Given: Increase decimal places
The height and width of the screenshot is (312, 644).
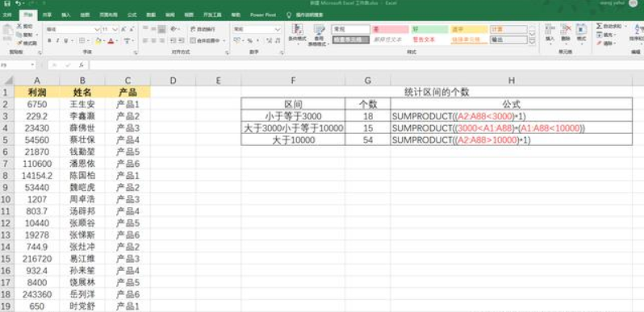Looking at the screenshot, I should [269, 40].
